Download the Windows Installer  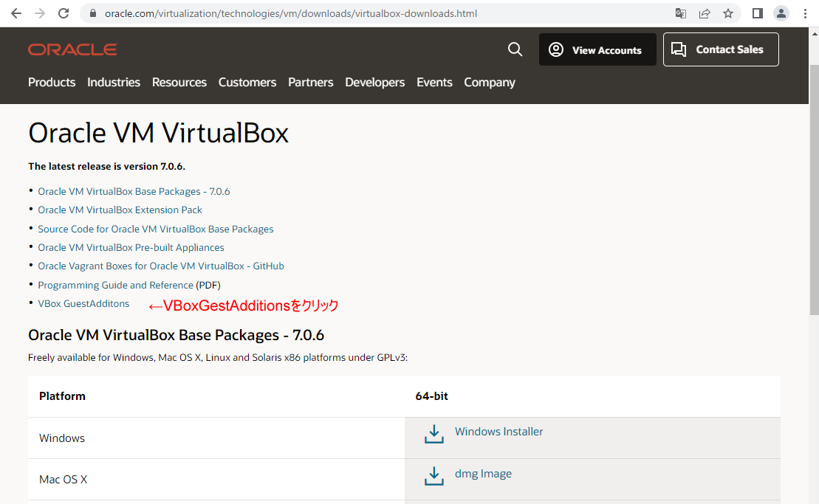pyautogui.click(x=498, y=432)
